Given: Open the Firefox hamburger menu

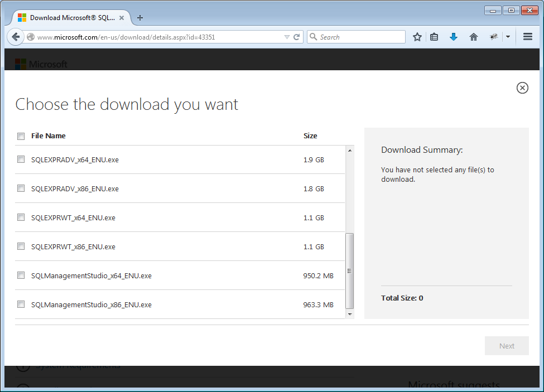Looking at the screenshot, I should pos(528,37).
